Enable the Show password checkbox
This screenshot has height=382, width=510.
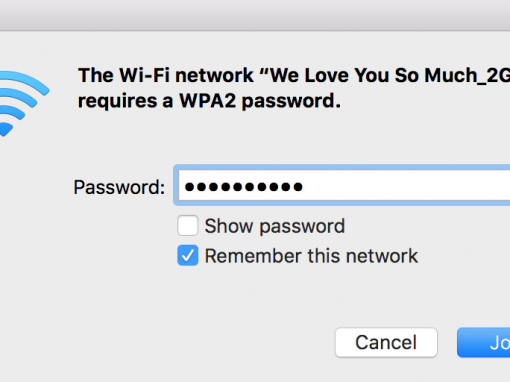tap(188, 226)
